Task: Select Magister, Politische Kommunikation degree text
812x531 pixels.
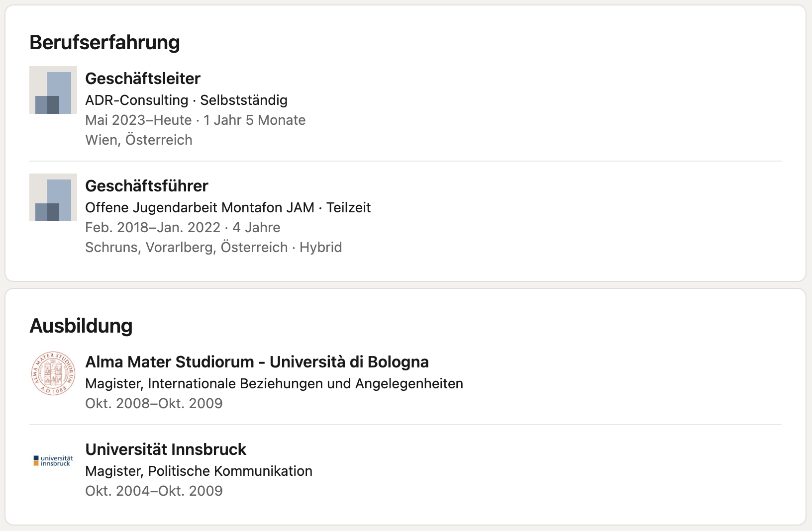Action: (x=199, y=471)
